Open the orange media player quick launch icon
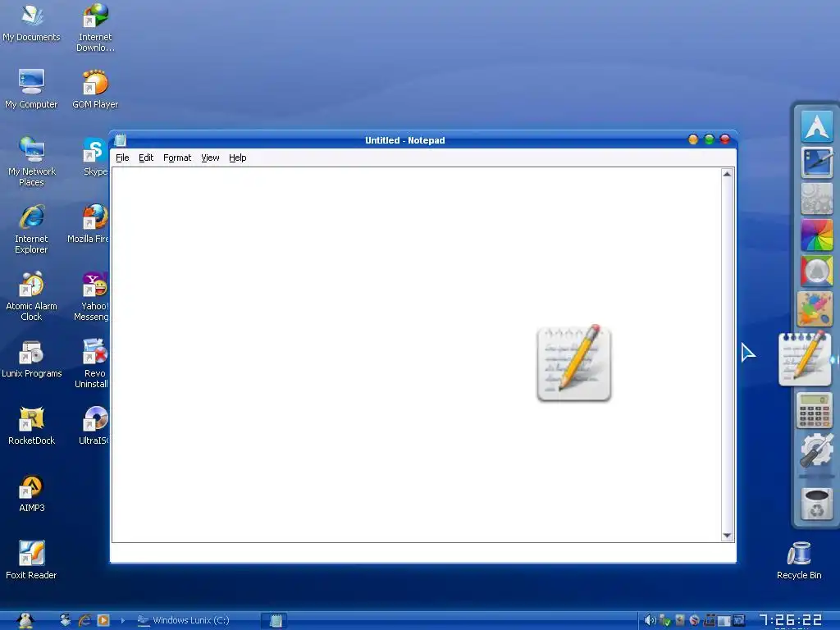Image resolution: width=840 pixels, height=630 pixels. pos(103,620)
